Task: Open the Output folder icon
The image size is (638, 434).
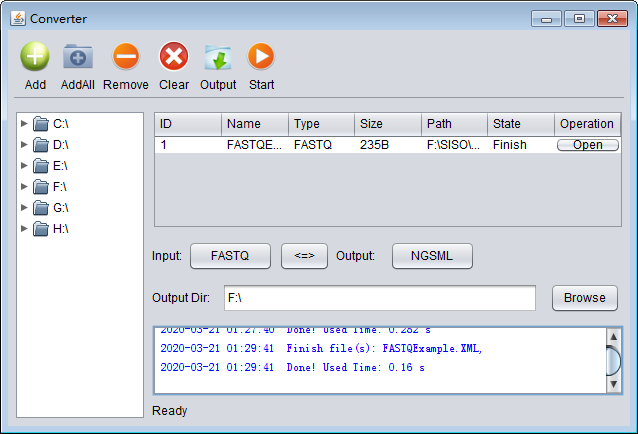Action: (218, 57)
